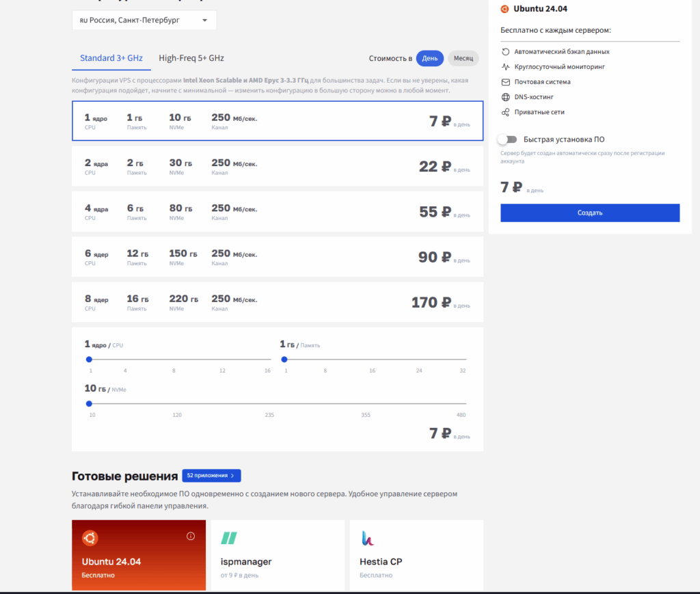
Task: Click the info icon on the Ubuntu 24.04 card
Action: point(191,536)
